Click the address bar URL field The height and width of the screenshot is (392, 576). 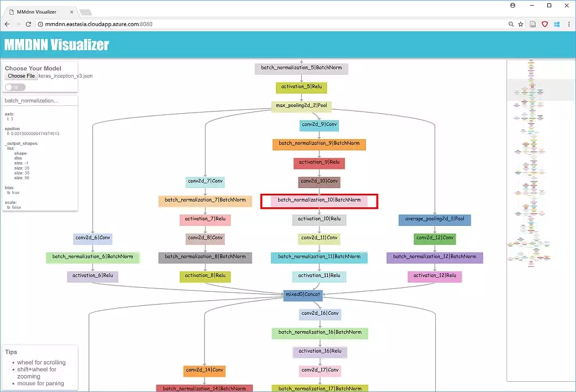272,24
